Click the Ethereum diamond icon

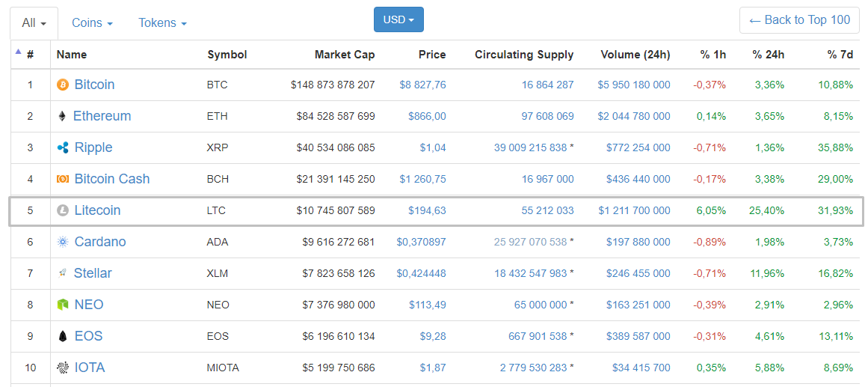click(x=62, y=117)
